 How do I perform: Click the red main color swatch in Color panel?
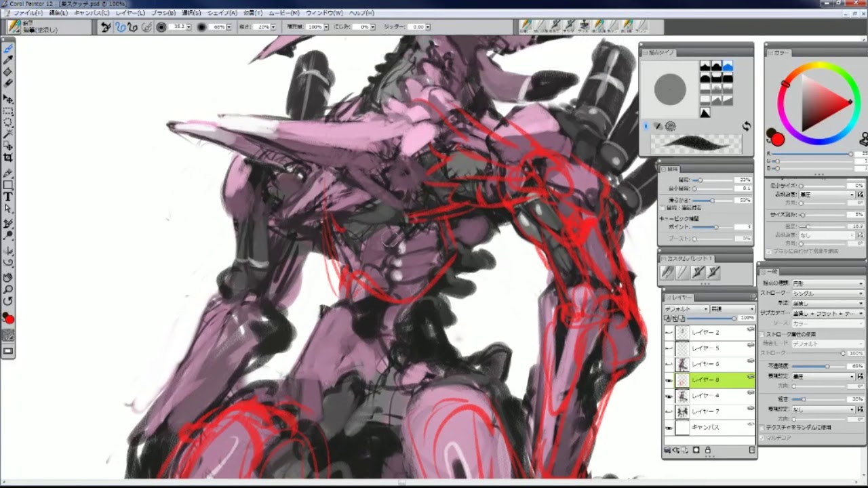[x=778, y=140]
